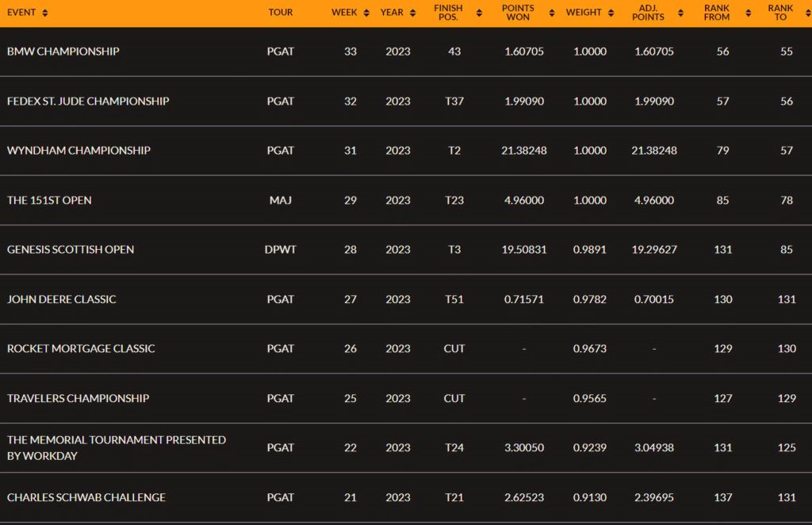Select John Deere Classic event name
This screenshot has height=525, width=812.
click(62, 299)
